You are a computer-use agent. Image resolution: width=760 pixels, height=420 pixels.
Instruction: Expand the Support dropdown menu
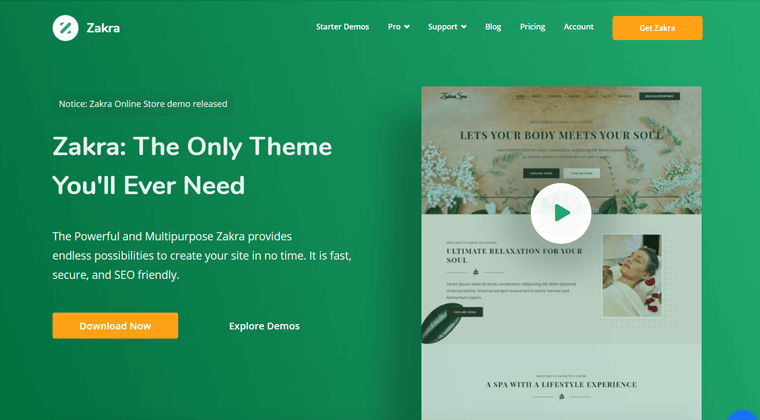tap(447, 27)
